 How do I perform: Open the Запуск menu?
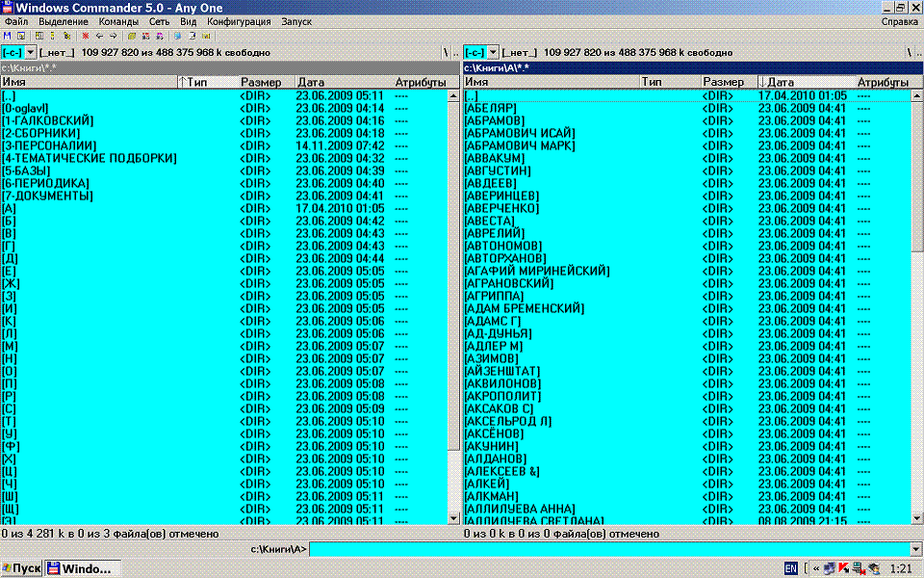click(296, 21)
